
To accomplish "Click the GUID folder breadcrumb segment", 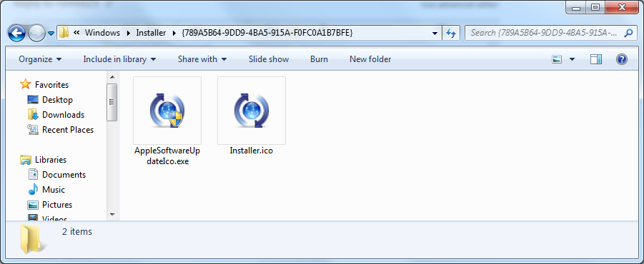I will point(267,33).
